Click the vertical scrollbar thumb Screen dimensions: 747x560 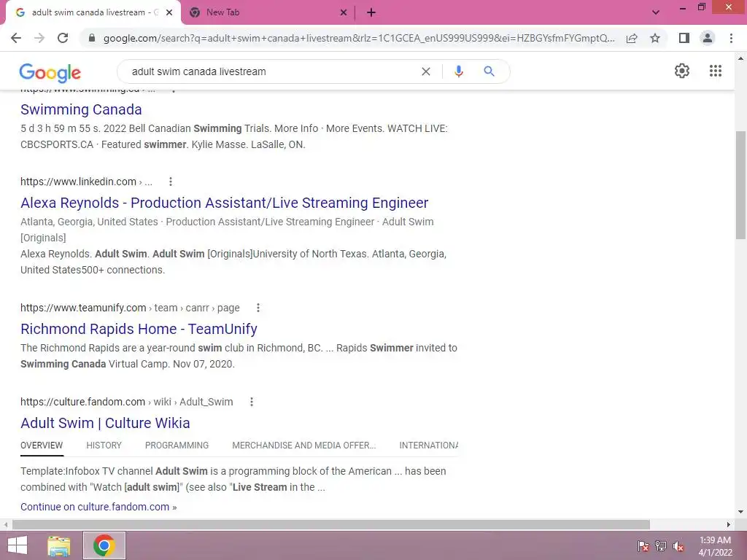pos(740,185)
